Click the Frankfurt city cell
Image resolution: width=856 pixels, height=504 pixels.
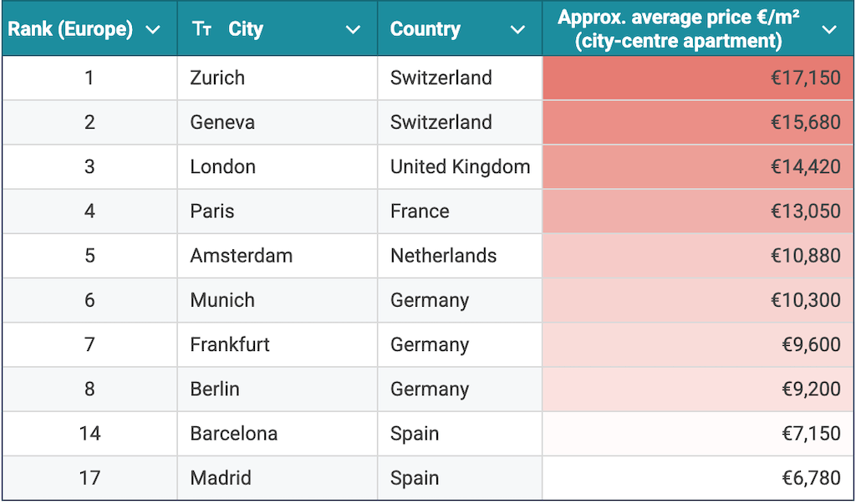click(230, 344)
